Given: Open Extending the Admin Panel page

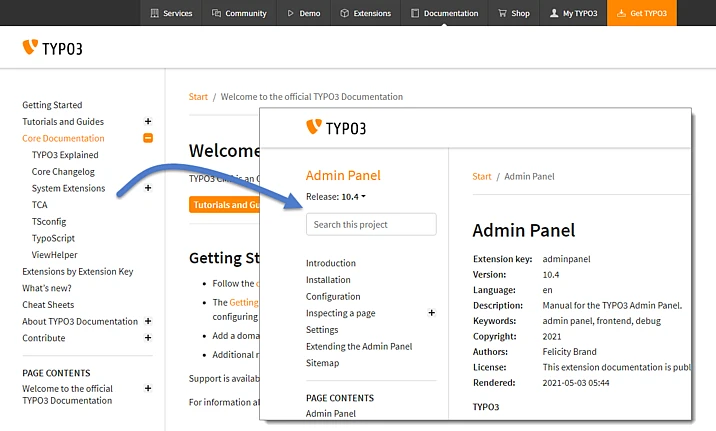Looking at the screenshot, I should (359, 346).
